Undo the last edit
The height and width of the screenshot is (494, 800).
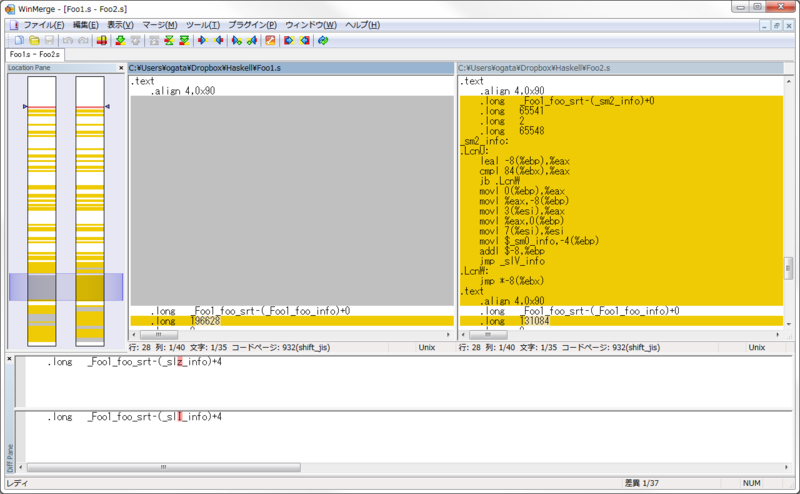[x=68, y=40]
